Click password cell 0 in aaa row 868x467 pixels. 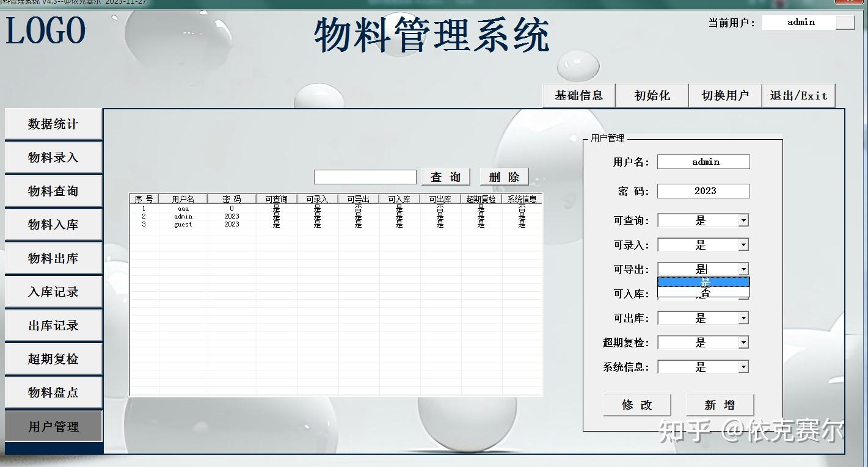(x=232, y=208)
